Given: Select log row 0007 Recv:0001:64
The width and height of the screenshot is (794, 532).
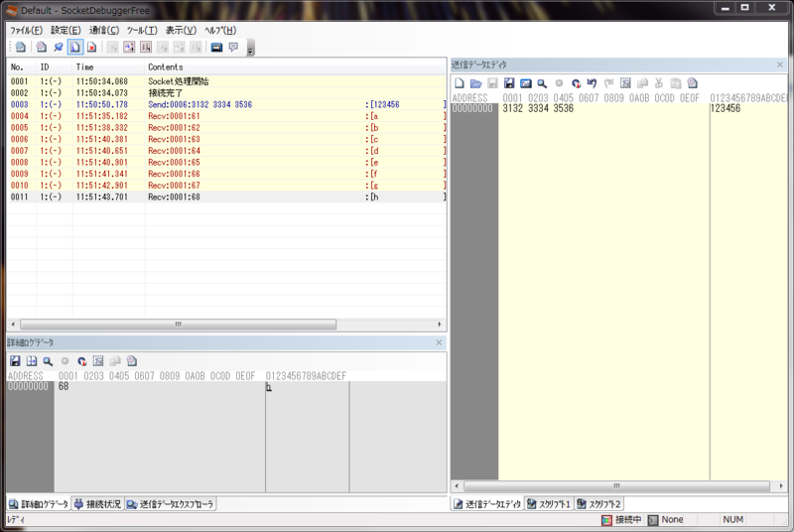Looking at the screenshot, I should click(227, 151).
